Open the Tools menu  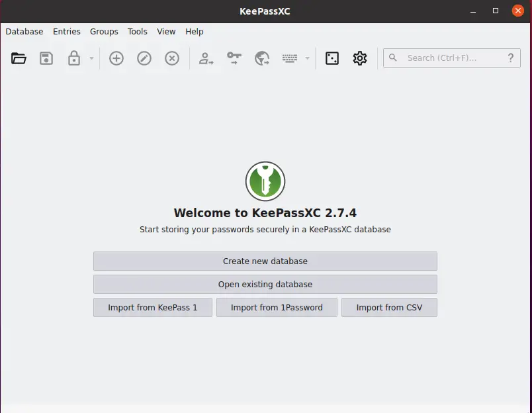tap(138, 32)
